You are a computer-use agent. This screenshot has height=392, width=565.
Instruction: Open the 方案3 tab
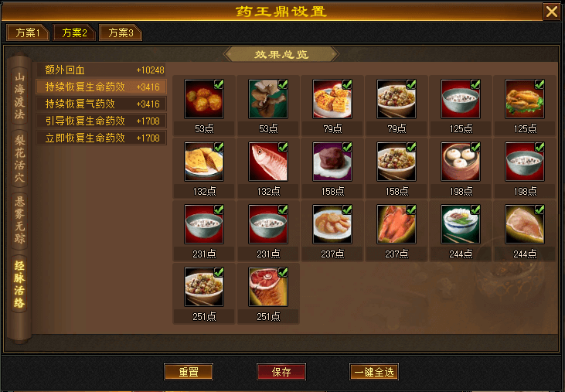pyautogui.click(x=121, y=32)
